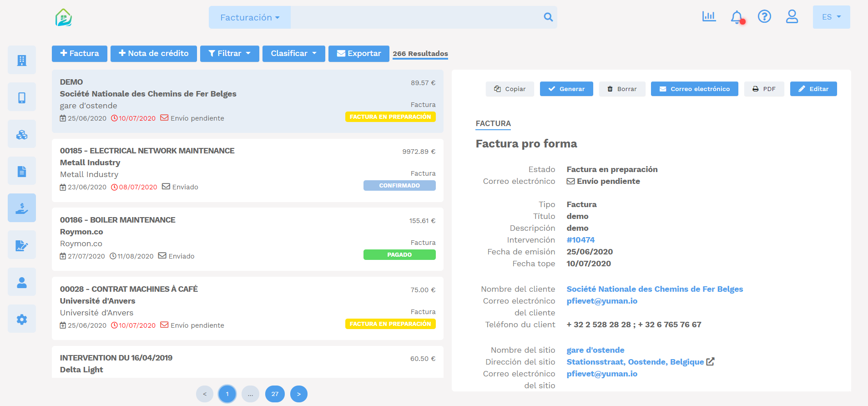Open the Filtrar dropdown

[230, 54]
